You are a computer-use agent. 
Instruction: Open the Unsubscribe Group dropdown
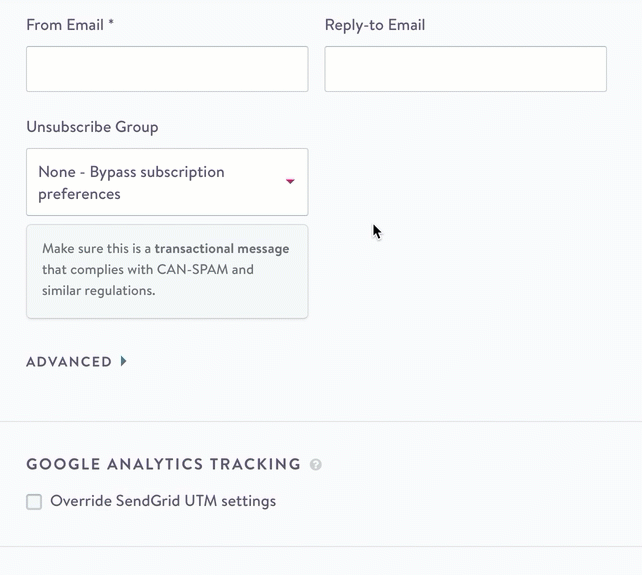pos(167,182)
